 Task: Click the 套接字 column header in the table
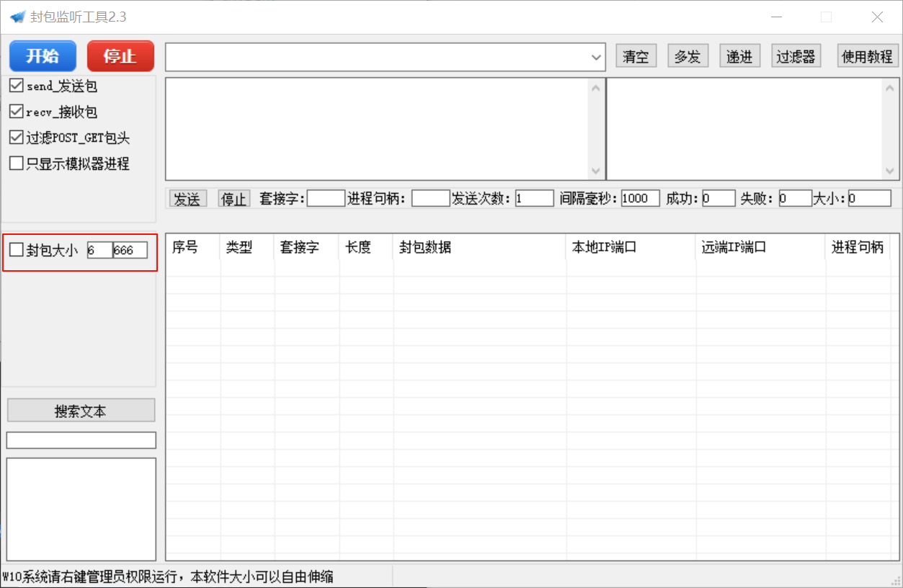click(307, 247)
